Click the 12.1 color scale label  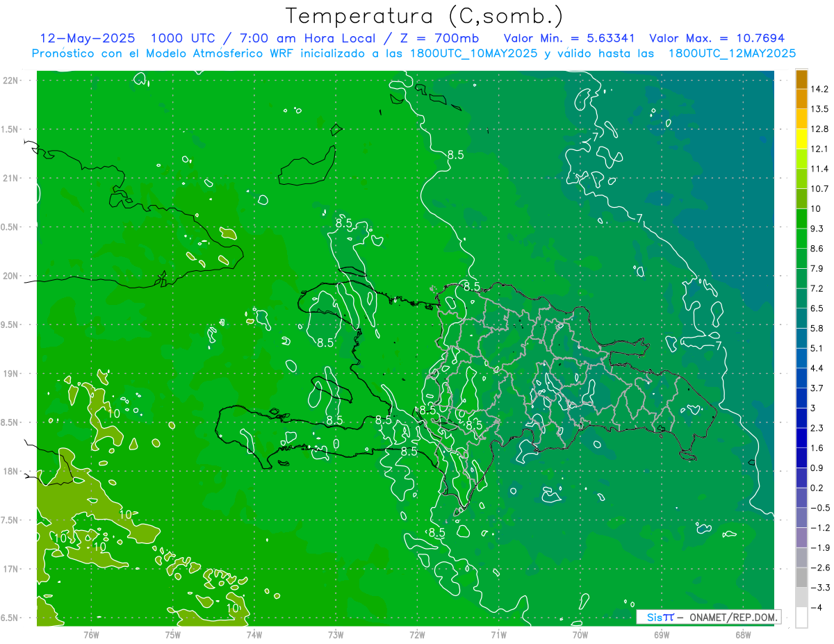(x=819, y=149)
